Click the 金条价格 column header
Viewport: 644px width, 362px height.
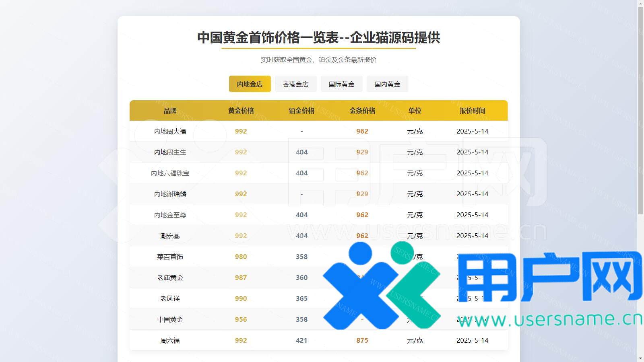click(362, 111)
